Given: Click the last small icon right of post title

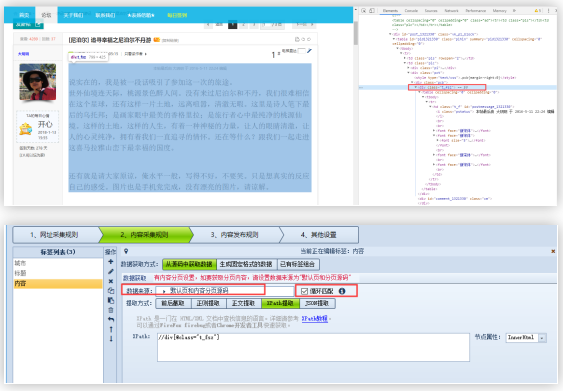Looking at the screenshot, I should coord(309,39).
